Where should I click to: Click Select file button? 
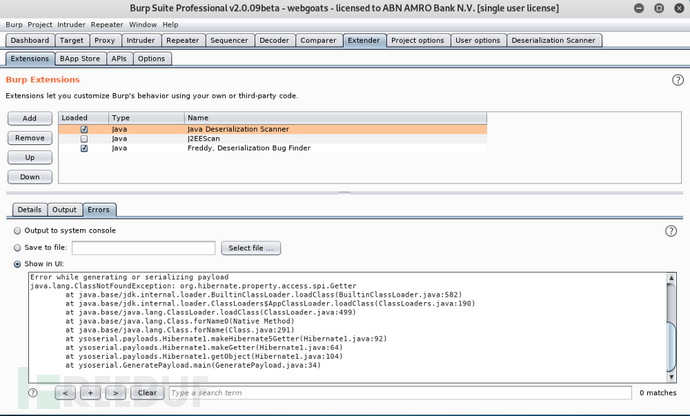coord(251,248)
